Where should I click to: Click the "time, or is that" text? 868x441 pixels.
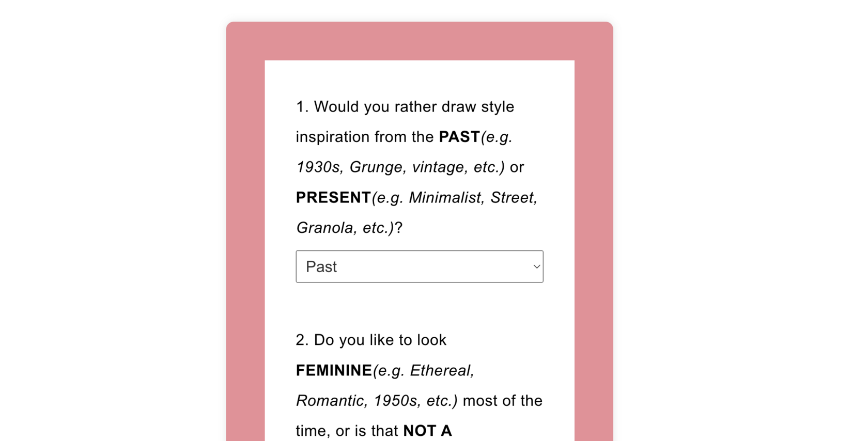347,431
